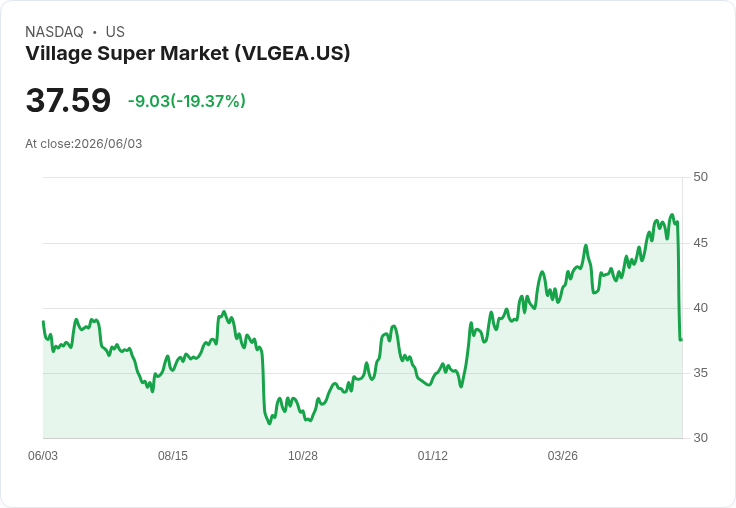Click the 50 price axis label
Viewport: 736px width, 508px height.
(700, 177)
